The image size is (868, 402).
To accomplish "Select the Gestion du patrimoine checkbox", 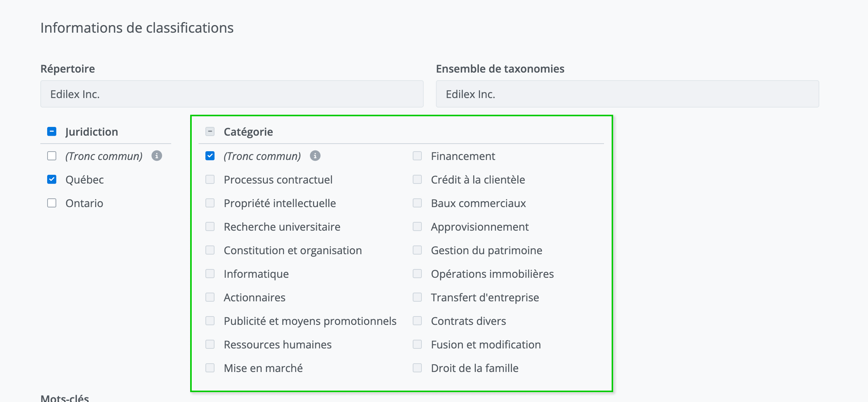I will [x=417, y=250].
